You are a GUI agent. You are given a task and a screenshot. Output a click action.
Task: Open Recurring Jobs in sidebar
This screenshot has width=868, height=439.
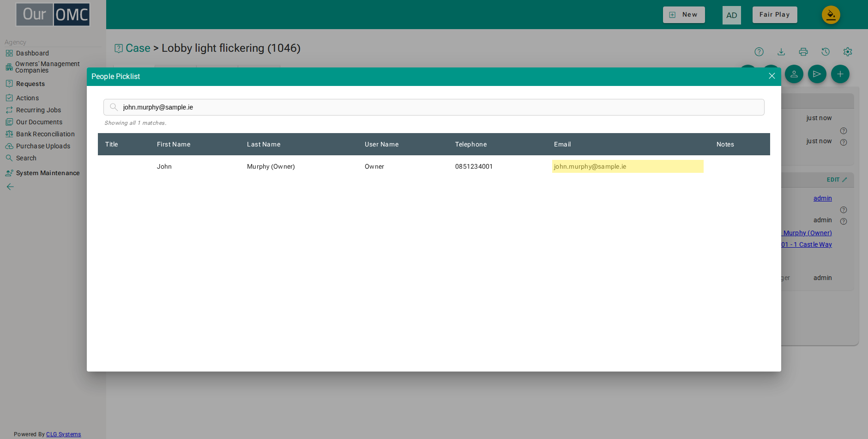[38, 110]
